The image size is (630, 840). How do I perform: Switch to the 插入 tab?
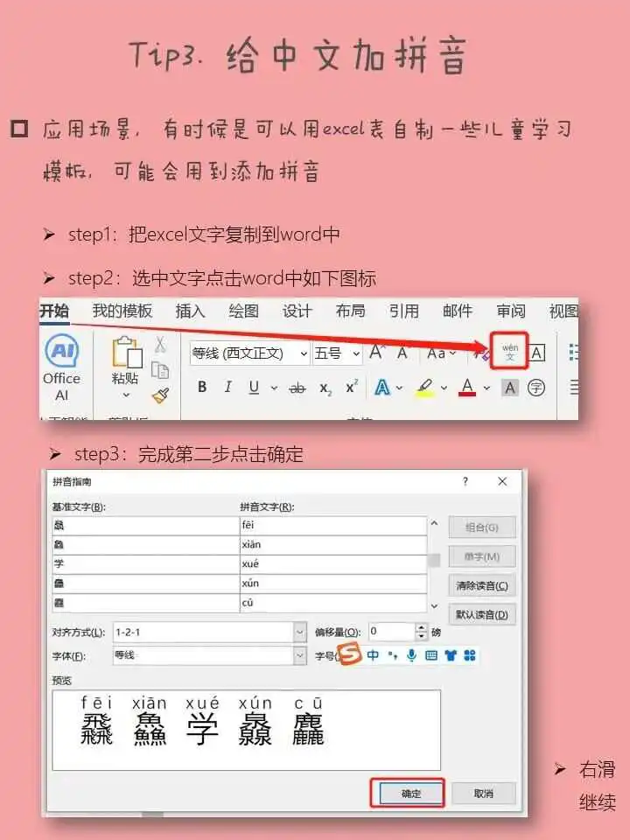pos(190,311)
